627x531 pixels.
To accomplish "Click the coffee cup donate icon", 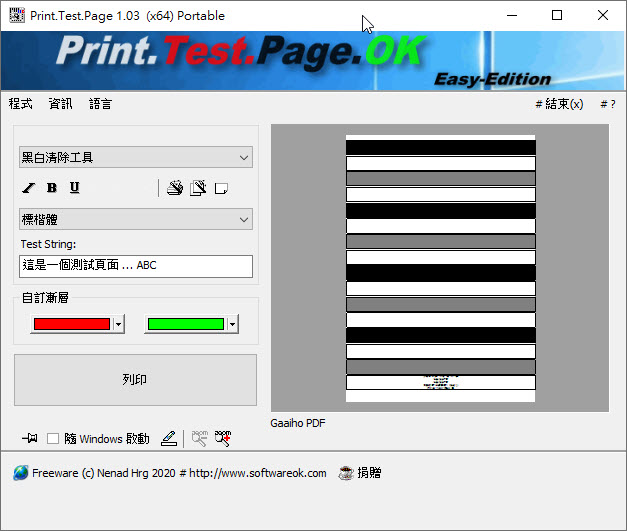I will click(346, 473).
